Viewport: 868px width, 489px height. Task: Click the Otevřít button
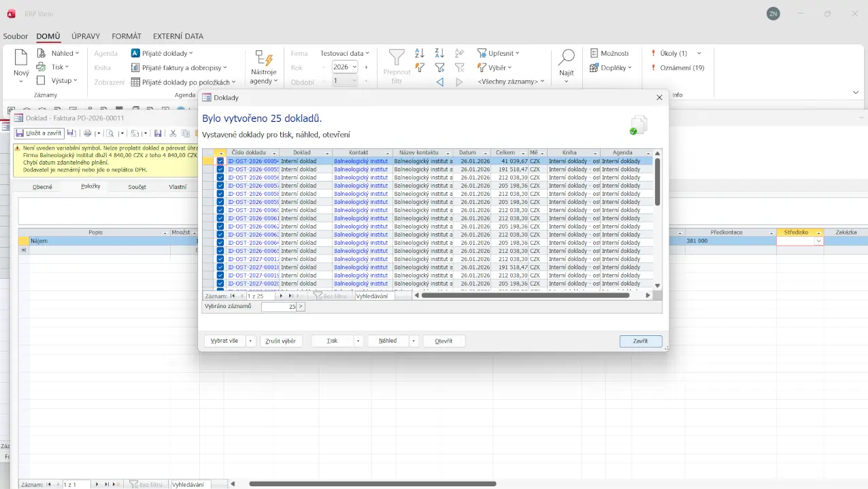444,341
